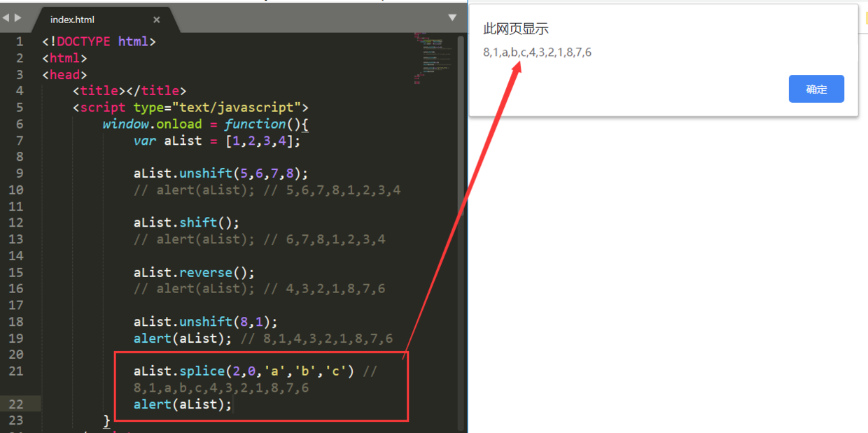Click the minimap code preview
This screenshot has height=433, width=868.
(431, 57)
